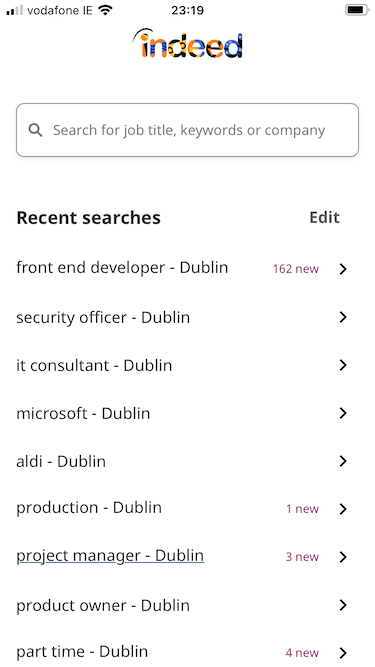Edit the recent searches list

click(324, 217)
